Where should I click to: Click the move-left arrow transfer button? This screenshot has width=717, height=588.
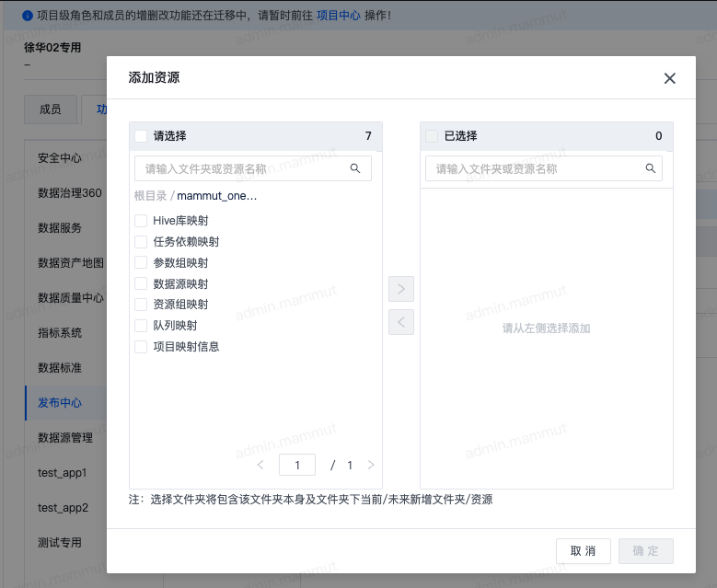click(401, 322)
